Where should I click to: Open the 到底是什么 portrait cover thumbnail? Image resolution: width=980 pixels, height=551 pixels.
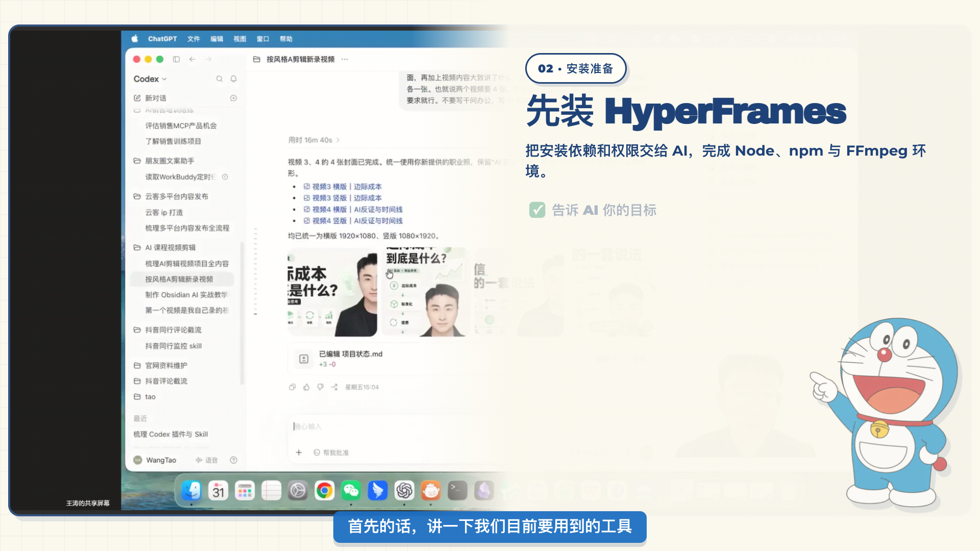tap(424, 292)
